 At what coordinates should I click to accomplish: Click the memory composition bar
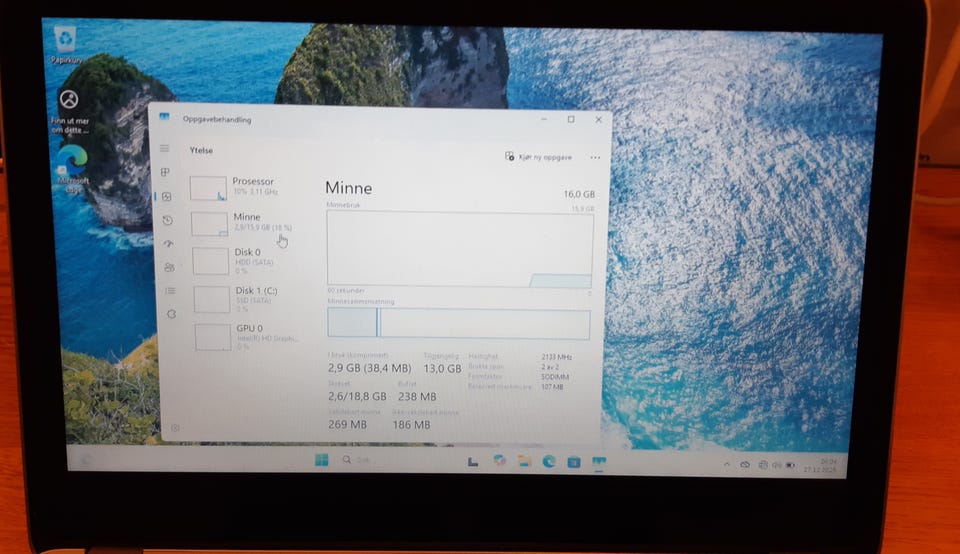pyautogui.click(x=459, y=323)
